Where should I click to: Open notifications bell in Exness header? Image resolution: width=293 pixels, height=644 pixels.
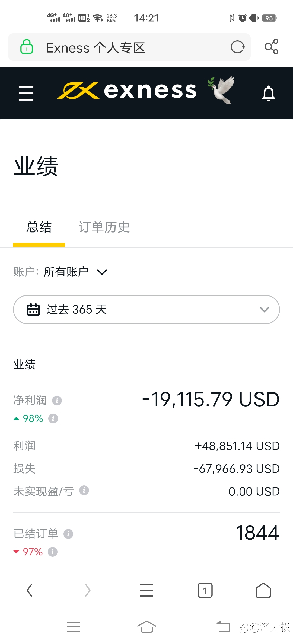pyautogui.click(x=269, y=93)
